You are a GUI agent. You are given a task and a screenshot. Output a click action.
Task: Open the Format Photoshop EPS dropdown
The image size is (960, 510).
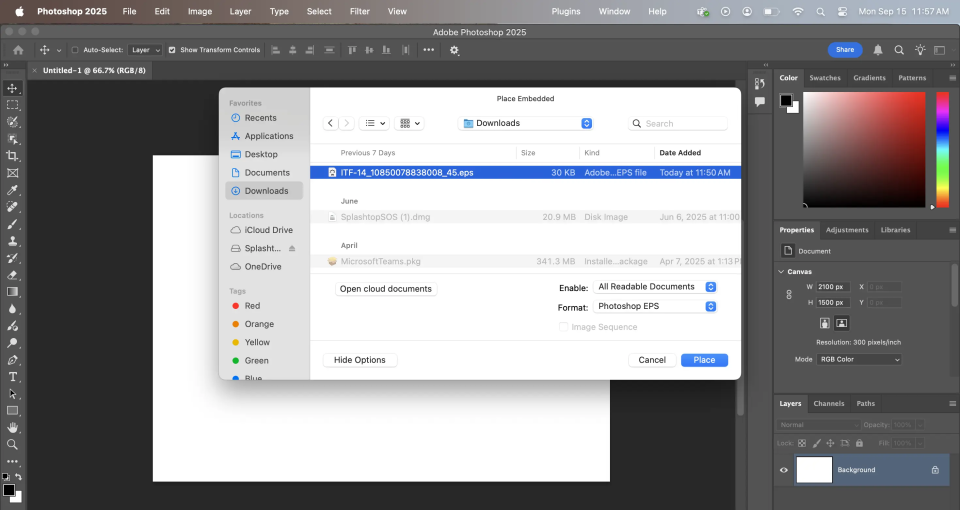click(655, 306)
